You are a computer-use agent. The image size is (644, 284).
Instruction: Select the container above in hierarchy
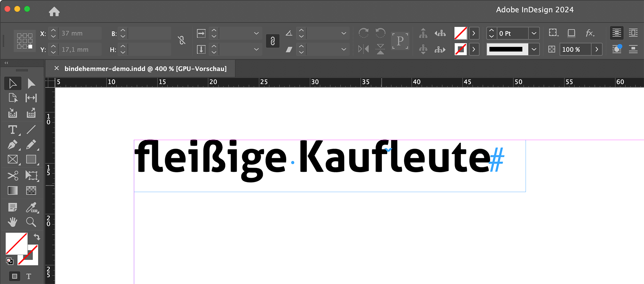[423, 33]
